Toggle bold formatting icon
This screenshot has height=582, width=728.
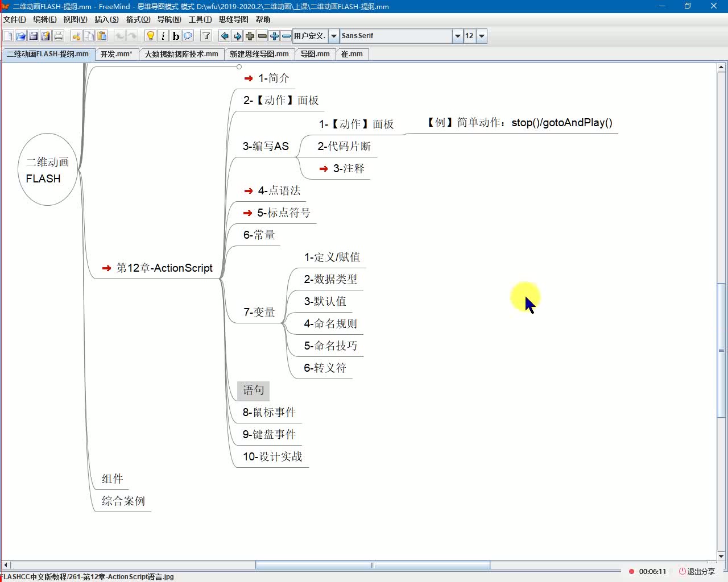tap(176, 36)
